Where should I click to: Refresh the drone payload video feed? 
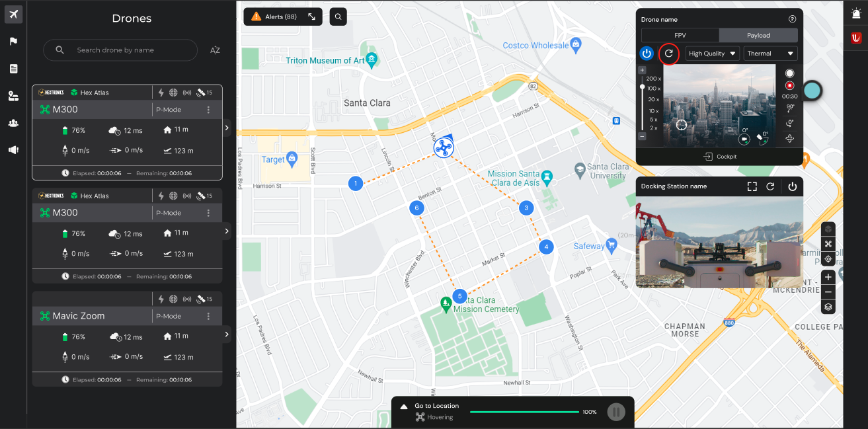(668, 54)
